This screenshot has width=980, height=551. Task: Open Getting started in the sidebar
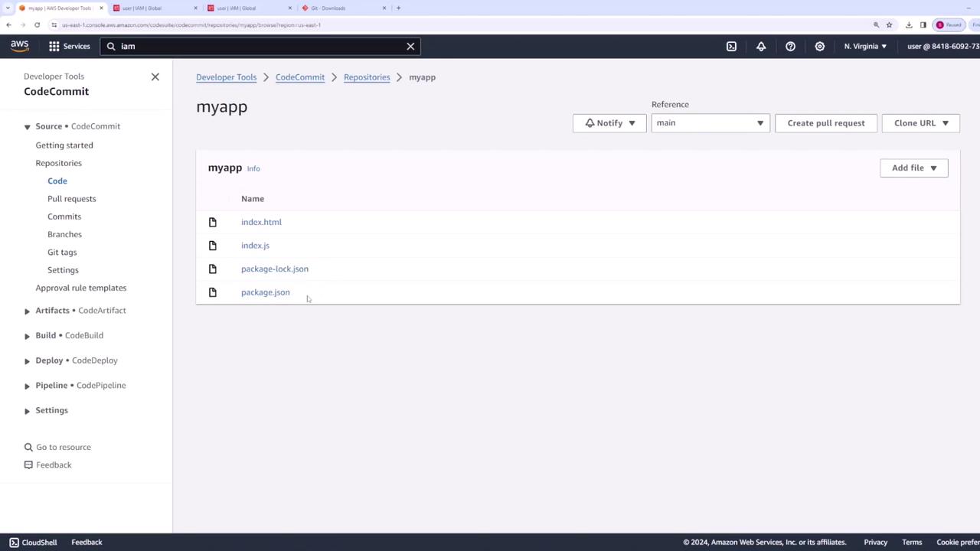(64, 145)
